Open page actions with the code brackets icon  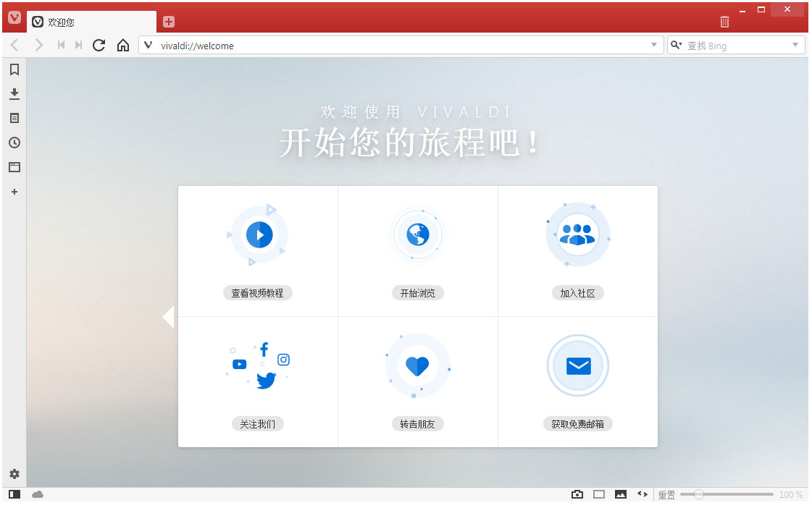click(643, 494)
